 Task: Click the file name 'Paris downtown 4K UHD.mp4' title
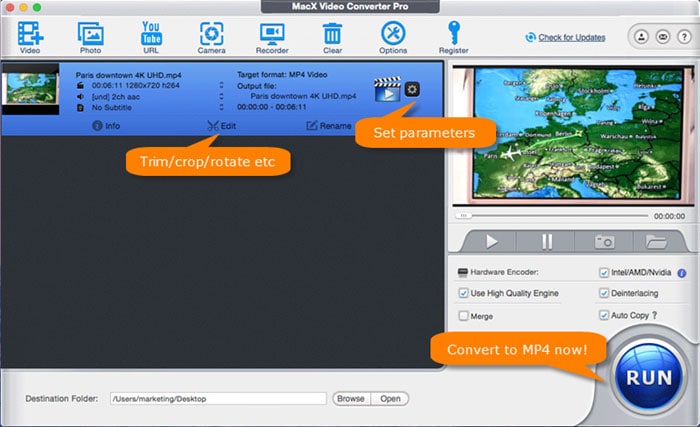tap(129, 75)
